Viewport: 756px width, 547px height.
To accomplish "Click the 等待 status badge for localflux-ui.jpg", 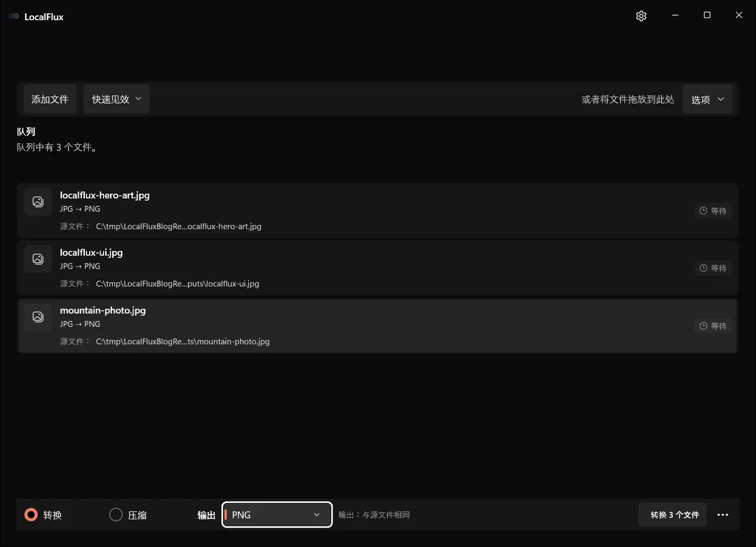I will (713, 268).
